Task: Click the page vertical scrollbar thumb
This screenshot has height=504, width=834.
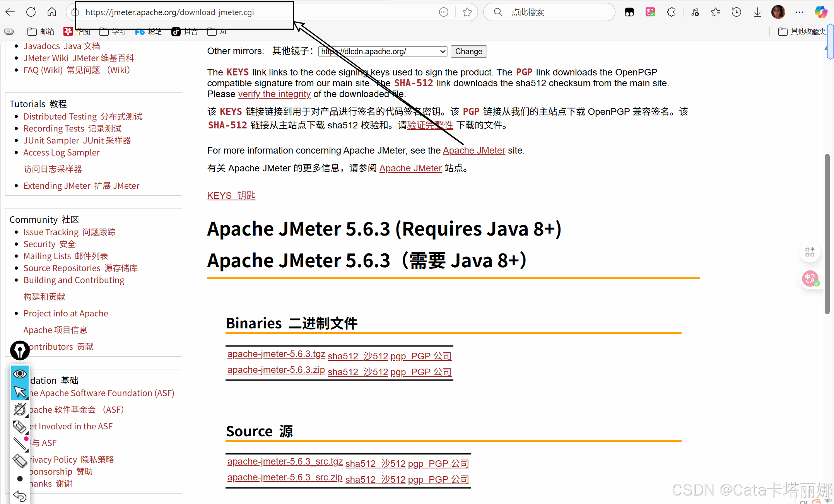Action: (x=827, y=234)
